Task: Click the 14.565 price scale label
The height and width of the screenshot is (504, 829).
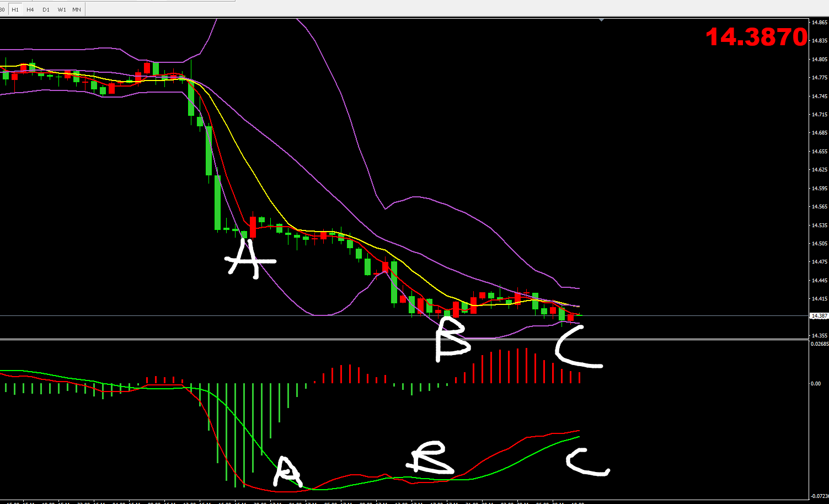Action: [x=820, y=207]
